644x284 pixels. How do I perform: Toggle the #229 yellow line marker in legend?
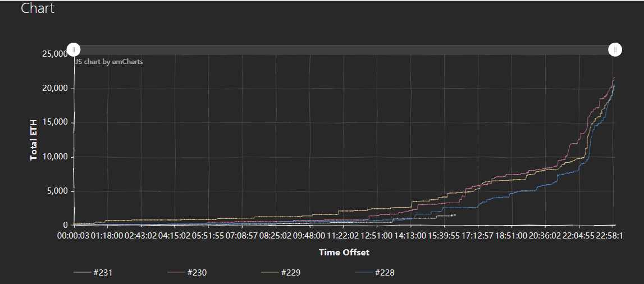tap(271, 273)
